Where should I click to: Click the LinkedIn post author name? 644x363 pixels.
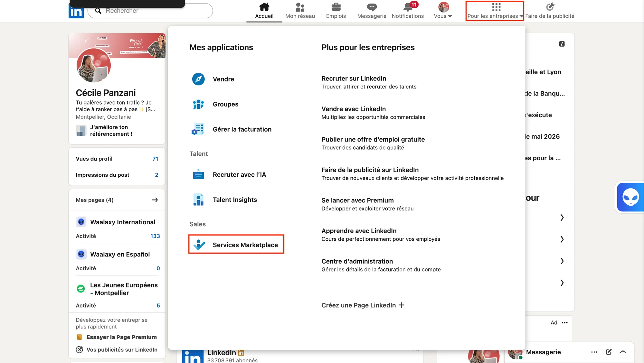coord(222,353)
